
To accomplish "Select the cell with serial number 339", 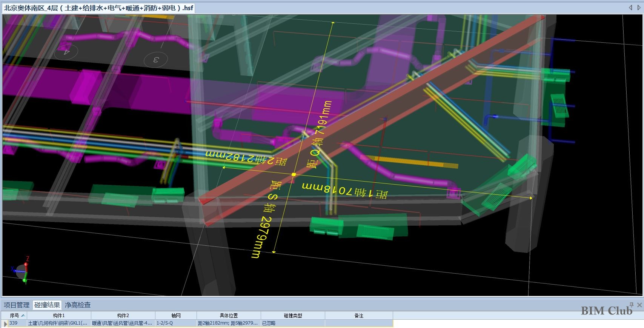I will pyautogui.click(x=17, y=323).
